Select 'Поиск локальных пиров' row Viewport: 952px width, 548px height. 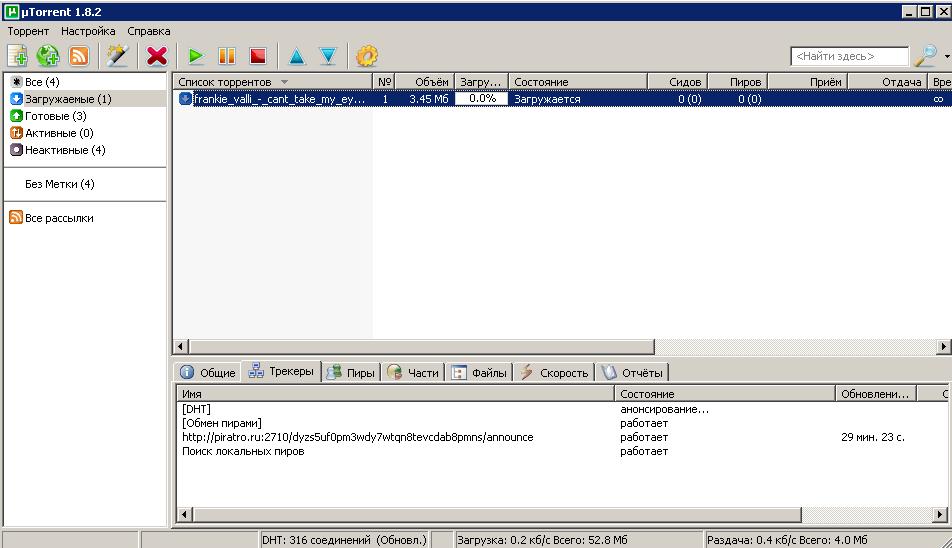(x=562, y=451)
